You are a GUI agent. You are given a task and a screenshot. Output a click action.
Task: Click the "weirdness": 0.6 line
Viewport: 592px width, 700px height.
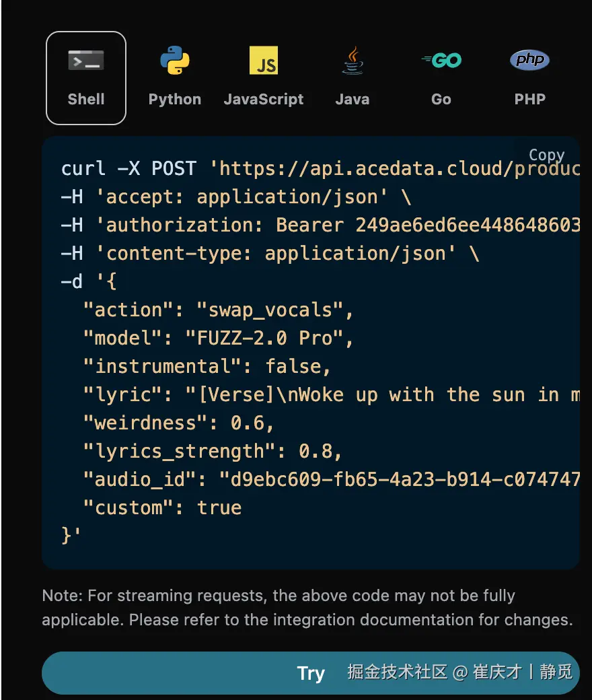click(x=179, y=423)
